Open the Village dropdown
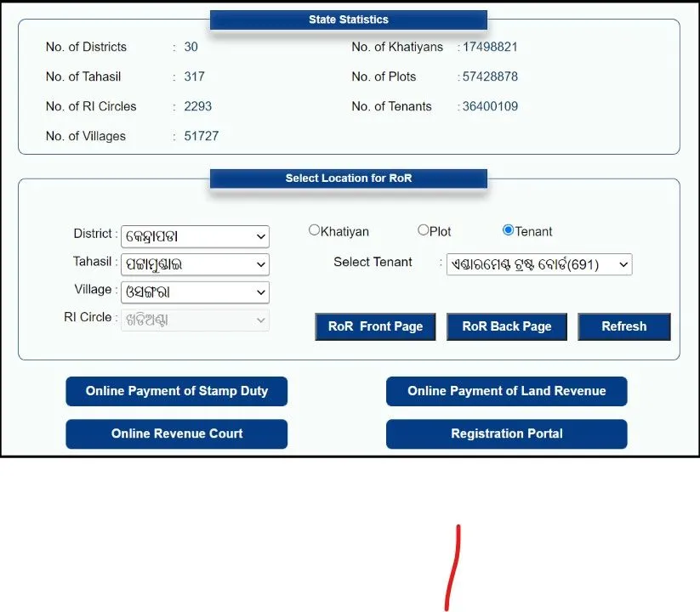This screenshot has width=700, height=612. pyautogui.click(x=195, y=292)
